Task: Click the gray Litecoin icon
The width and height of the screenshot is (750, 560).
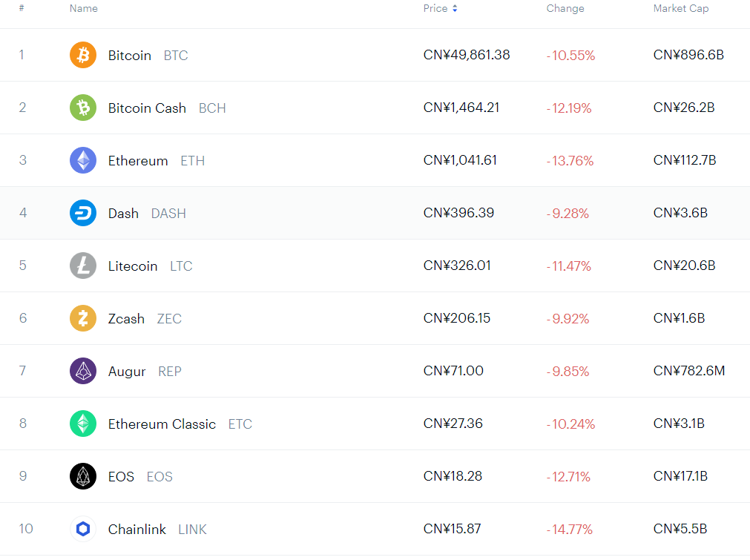Action: point(83,266)
